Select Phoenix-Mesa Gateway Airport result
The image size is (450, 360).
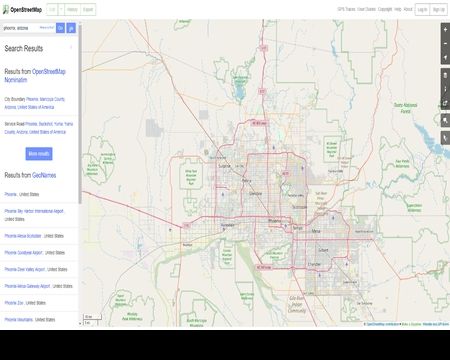(39, 286)
